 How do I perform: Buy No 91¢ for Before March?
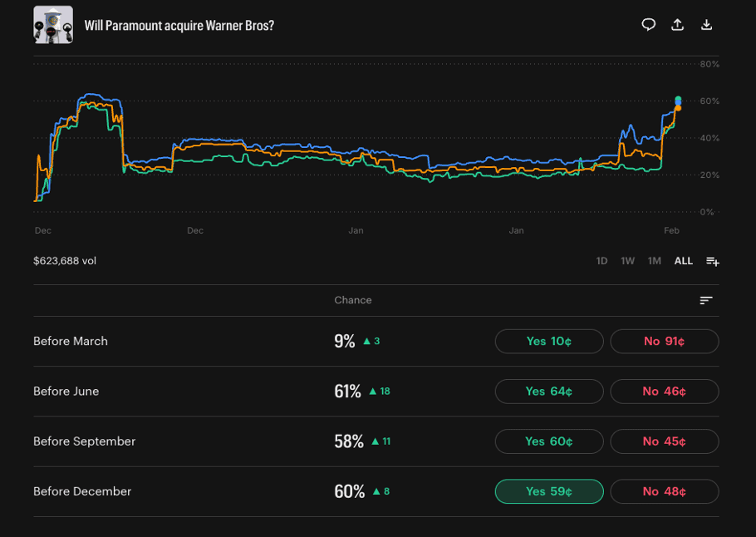coord(664,342)
